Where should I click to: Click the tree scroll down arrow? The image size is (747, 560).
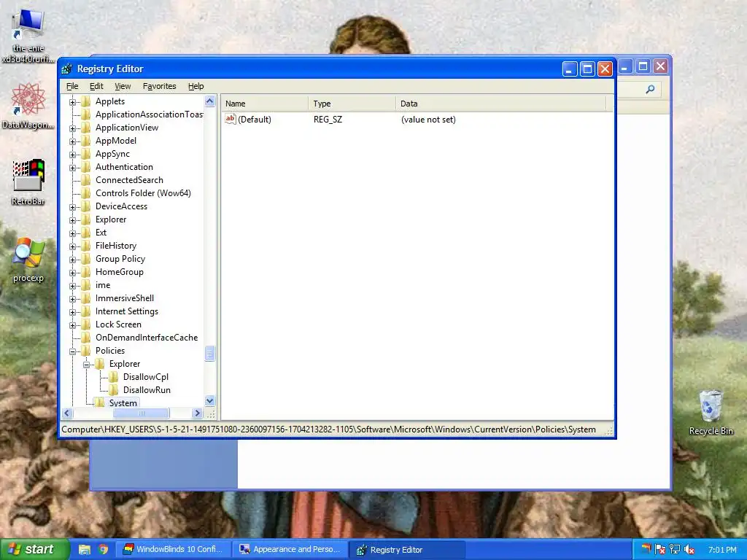[x=209, y=401]
